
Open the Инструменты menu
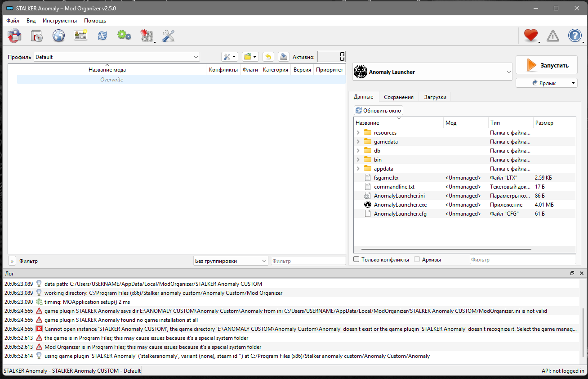pyautogui.click(x=60, y=21)
